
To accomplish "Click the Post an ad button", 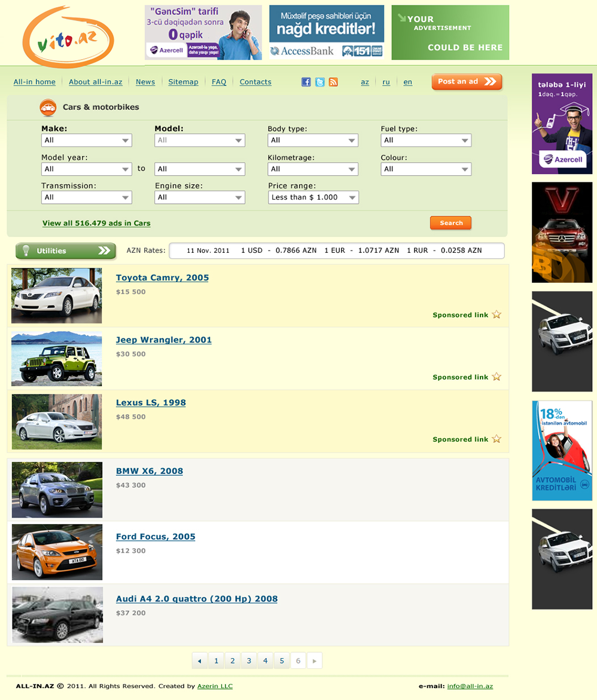I will tap(467, 82).
